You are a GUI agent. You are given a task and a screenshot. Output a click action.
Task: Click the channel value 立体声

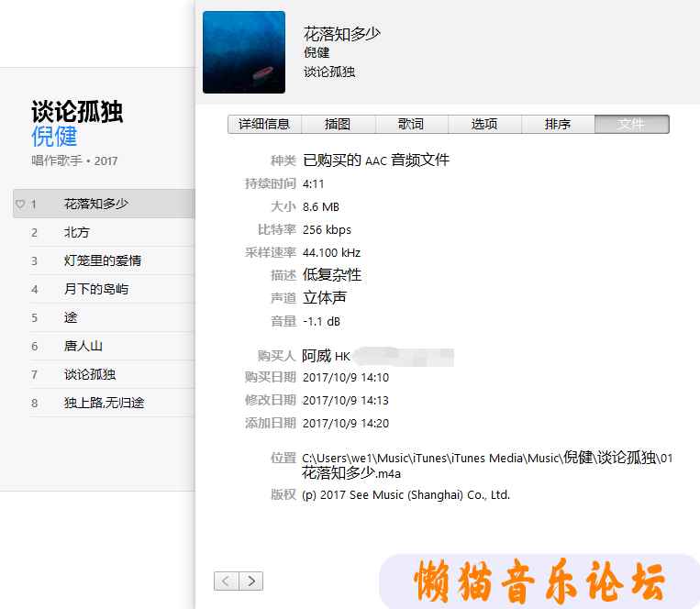(325, 297)
